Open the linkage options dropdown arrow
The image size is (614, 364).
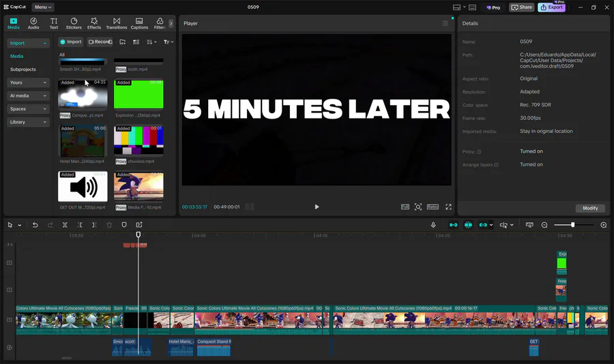coord(491,225)
